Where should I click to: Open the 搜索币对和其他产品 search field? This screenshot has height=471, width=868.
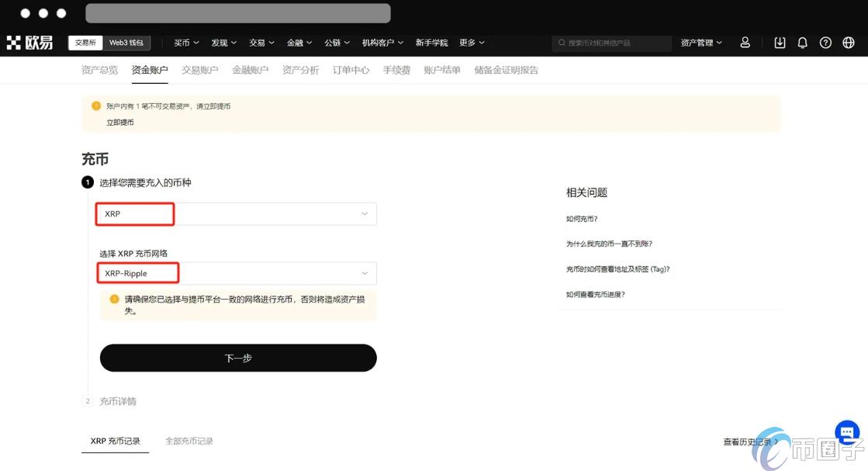click(613, 43)
